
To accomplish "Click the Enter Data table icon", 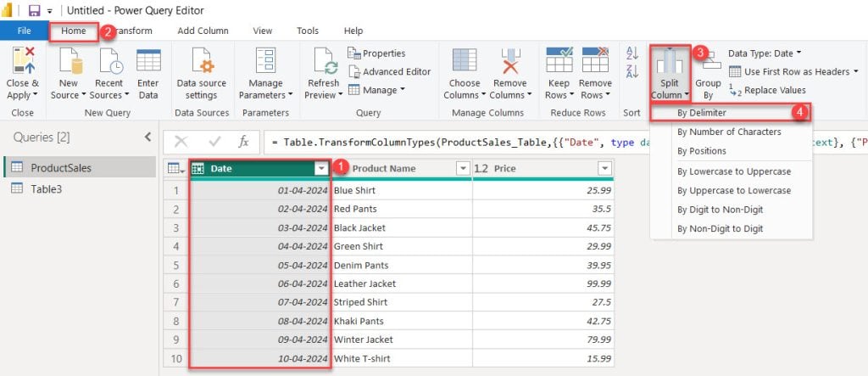I will (x=148, y=60).
